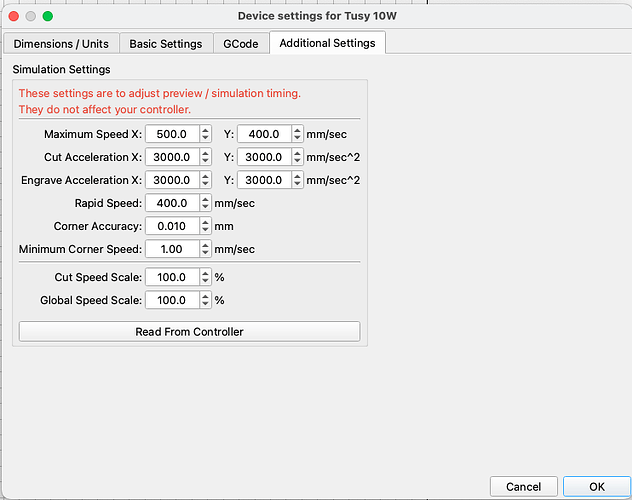Lower Corner Accuracy with stepper down arrow
The height and width of the screenshot is (500, 632).
point(205,230)
